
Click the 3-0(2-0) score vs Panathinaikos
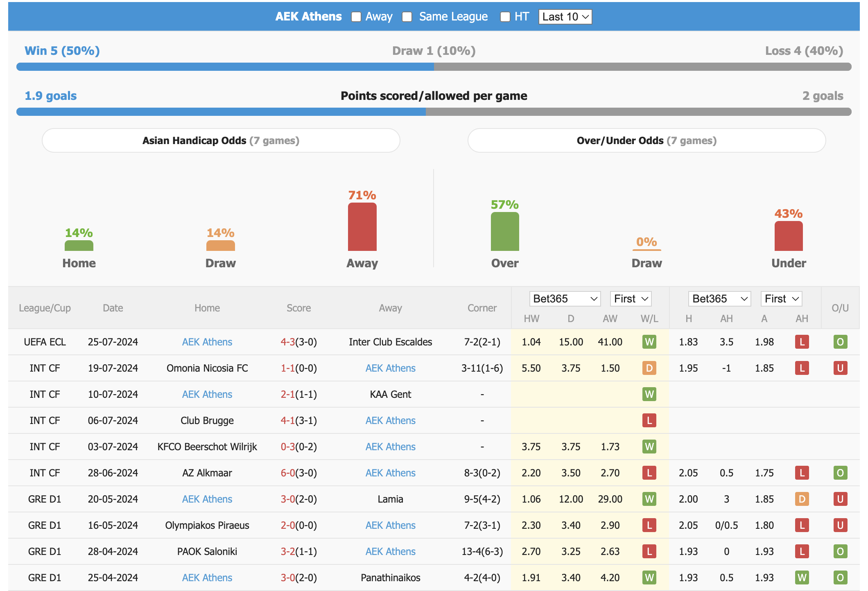[299, 577]
